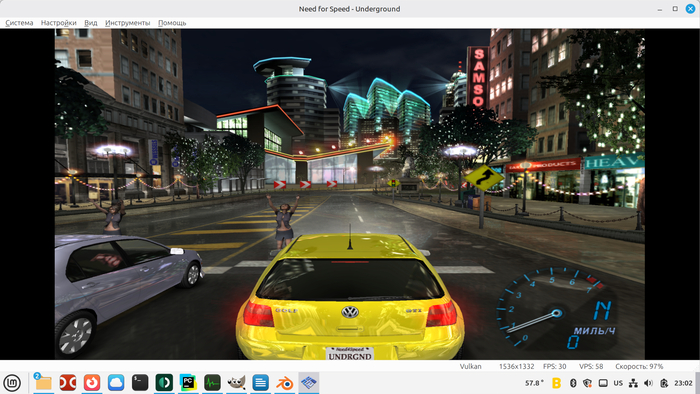Open the sound volume tray icon
This screenshot has width=700, height=394.
(648, 383)
